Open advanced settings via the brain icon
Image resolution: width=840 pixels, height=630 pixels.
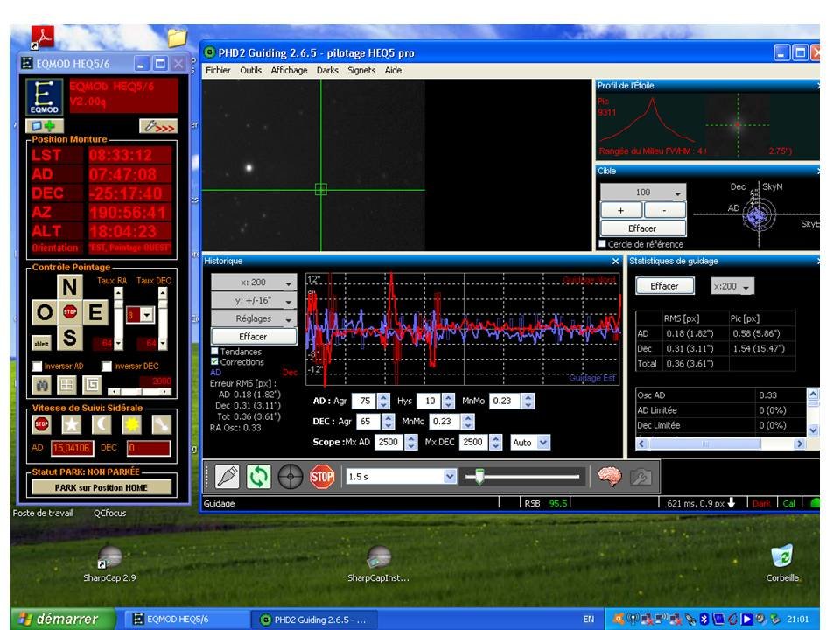coord(610,476)
